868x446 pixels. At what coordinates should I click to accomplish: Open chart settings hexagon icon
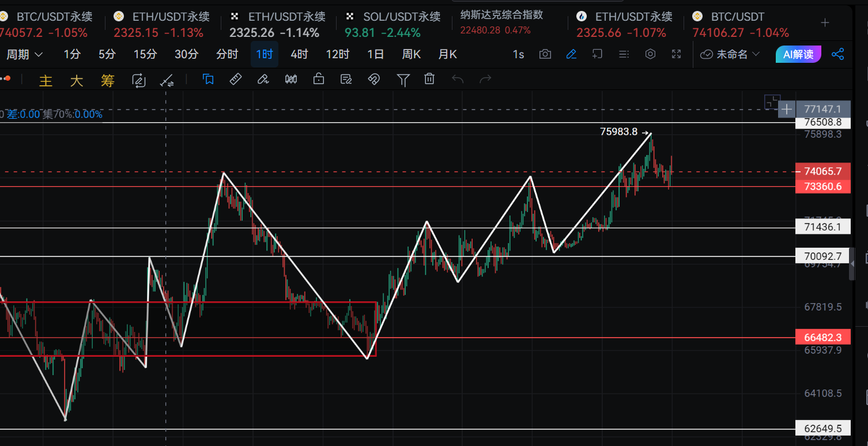click(650, 54)
